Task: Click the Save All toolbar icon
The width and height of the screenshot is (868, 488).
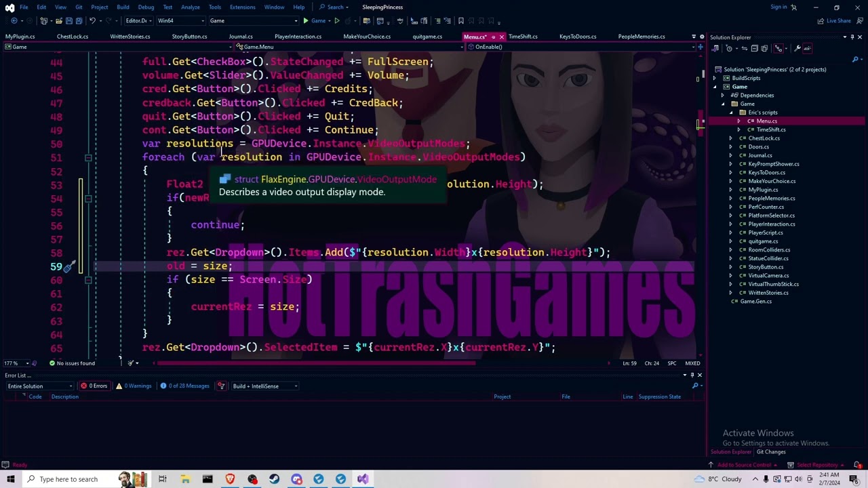Action: pyautogui.click(x=78, y=21)
